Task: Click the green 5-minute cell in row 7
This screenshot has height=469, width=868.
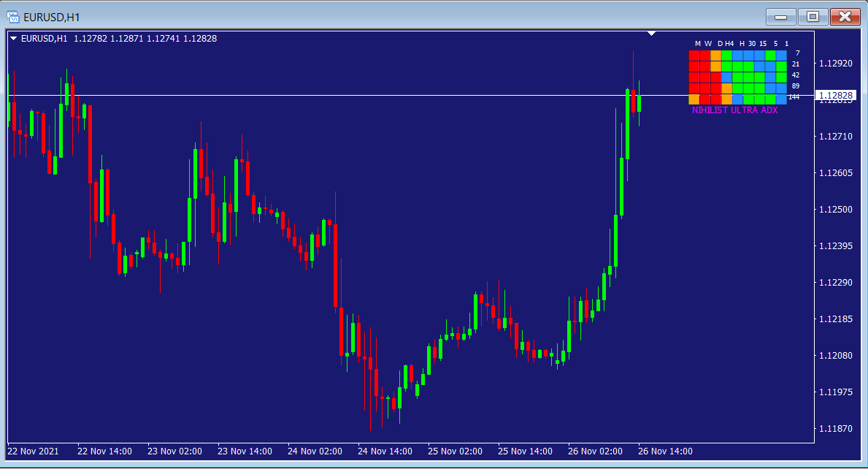Action: (x=770, y=56)
